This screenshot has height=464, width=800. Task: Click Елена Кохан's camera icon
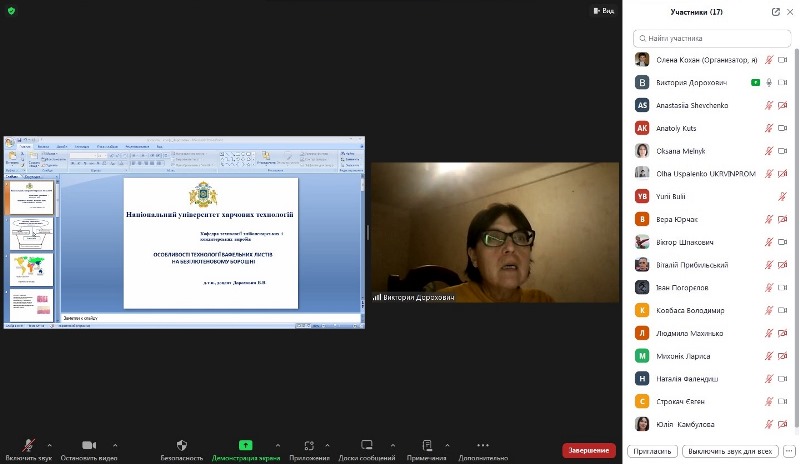pyautogui.click(x=782, y=60)
